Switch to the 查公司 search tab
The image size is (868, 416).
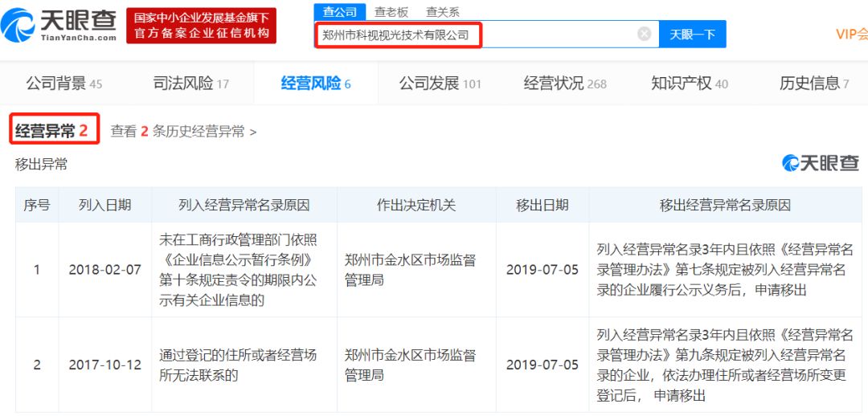click(340, 11)
